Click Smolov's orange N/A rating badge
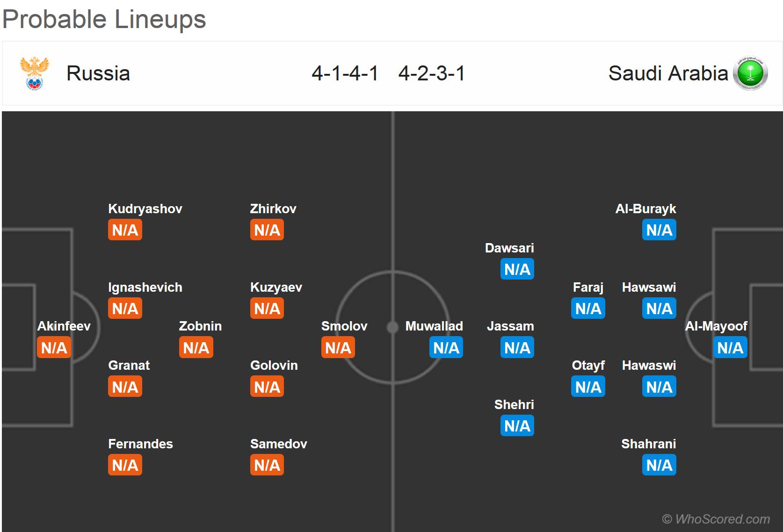Image resolution: width=783 pixels, height=532 pixels. tap(338, 348)
